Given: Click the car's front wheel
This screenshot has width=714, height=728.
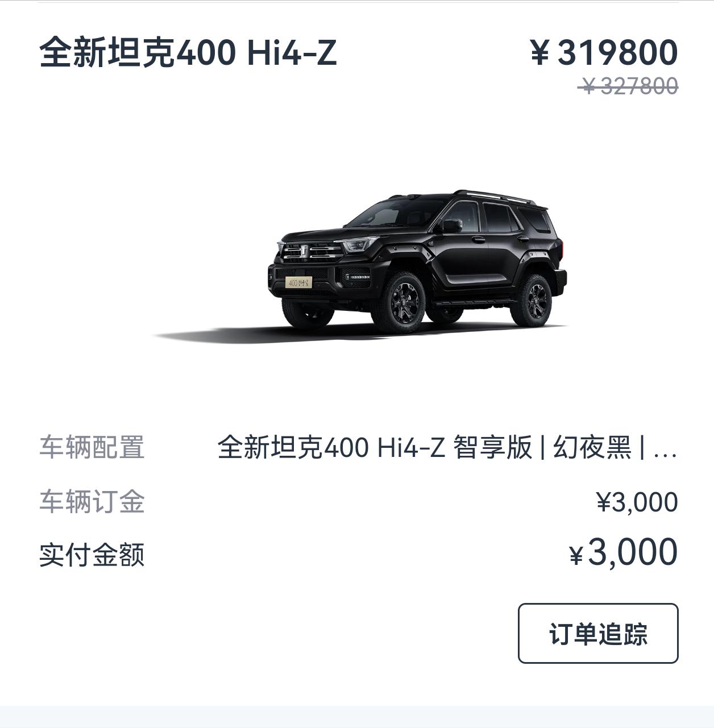Looking at the screenshot, I should click(x=401, y=301).
